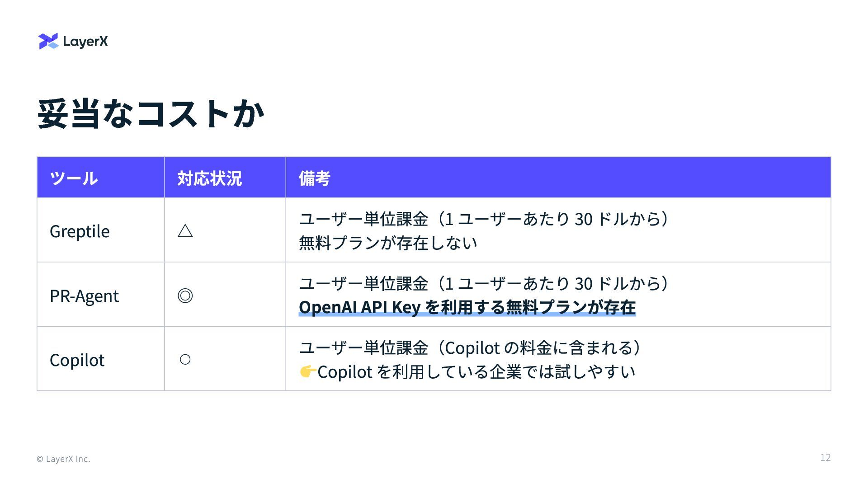Click PR-Agent pricing line about 30 ドル
Screen dimensions: 868x488
[x=484, y=284]
